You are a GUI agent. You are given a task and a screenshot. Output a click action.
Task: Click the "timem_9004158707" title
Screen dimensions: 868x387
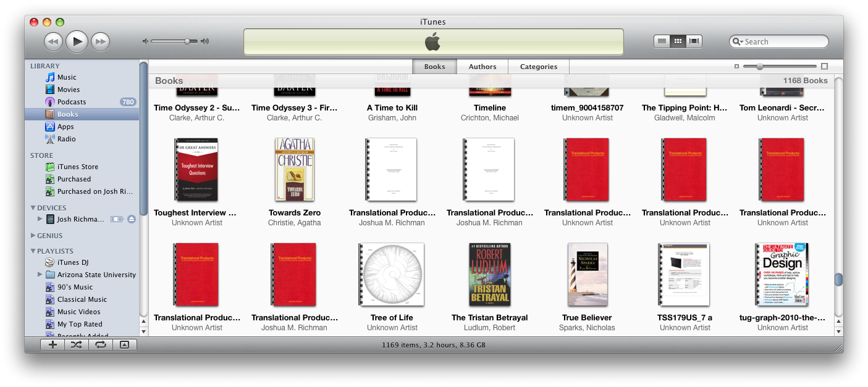[x=588, y=108]
